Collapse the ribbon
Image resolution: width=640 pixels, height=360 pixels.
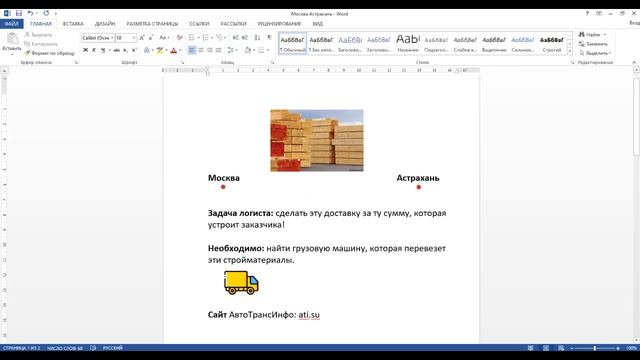634,62
